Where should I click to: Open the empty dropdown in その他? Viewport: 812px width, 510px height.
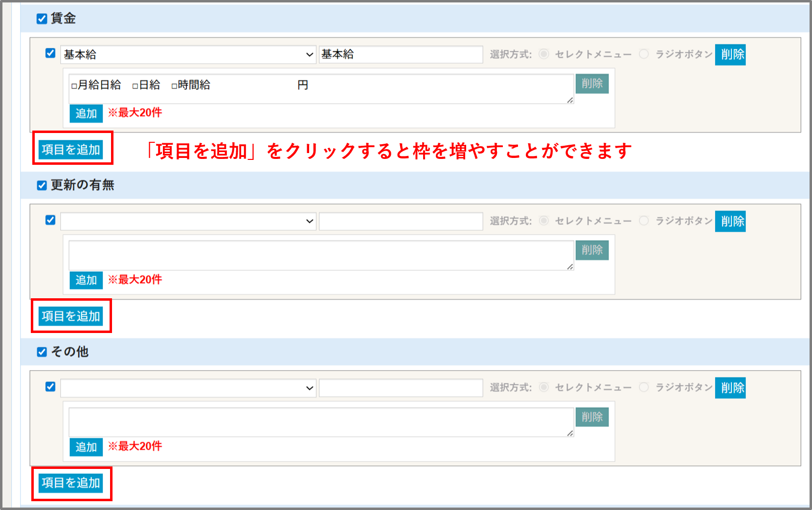[x=188, y=388]
